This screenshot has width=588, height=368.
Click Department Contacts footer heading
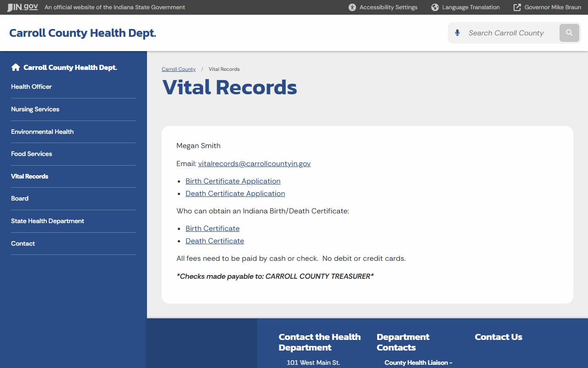[x=403, y=342]
